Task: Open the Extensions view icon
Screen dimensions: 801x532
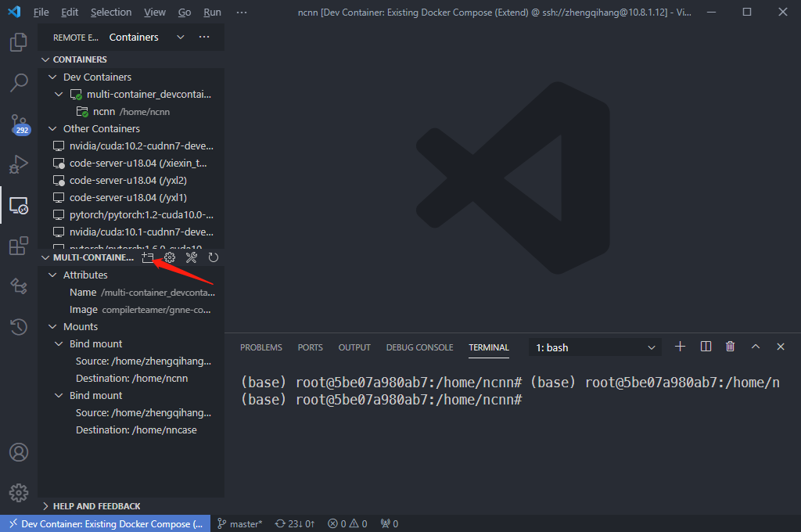Action: click(19, 246)
